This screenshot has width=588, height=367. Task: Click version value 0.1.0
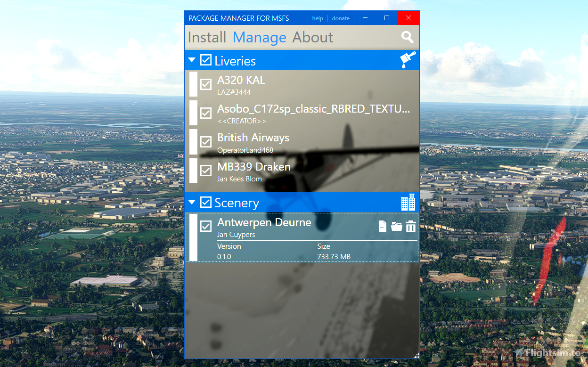pos(224,257)
